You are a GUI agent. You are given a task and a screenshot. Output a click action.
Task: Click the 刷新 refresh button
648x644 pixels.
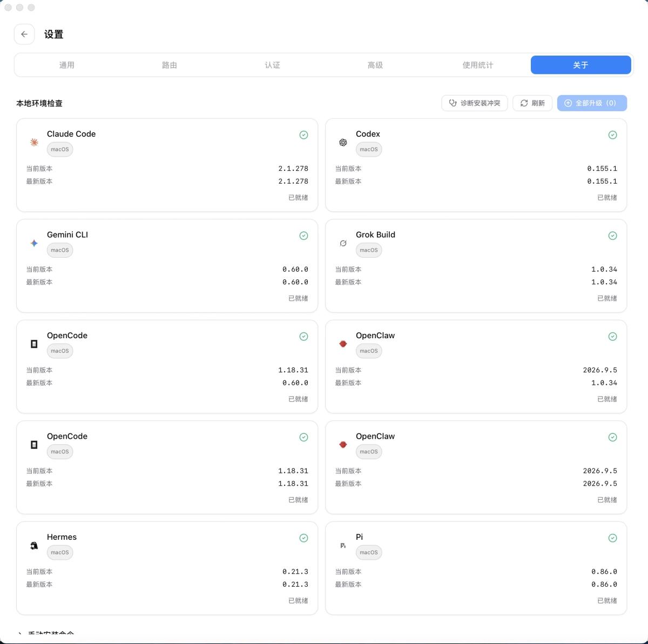point(532,103)
